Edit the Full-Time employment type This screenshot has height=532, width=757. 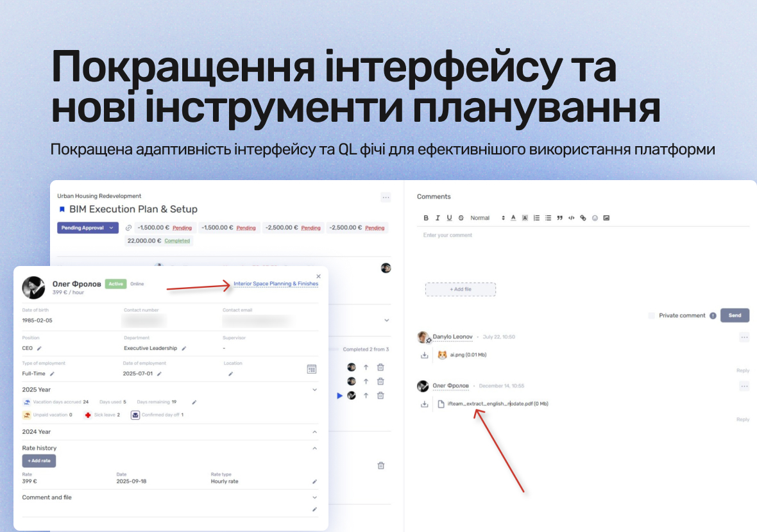click(x=52, y=374)
